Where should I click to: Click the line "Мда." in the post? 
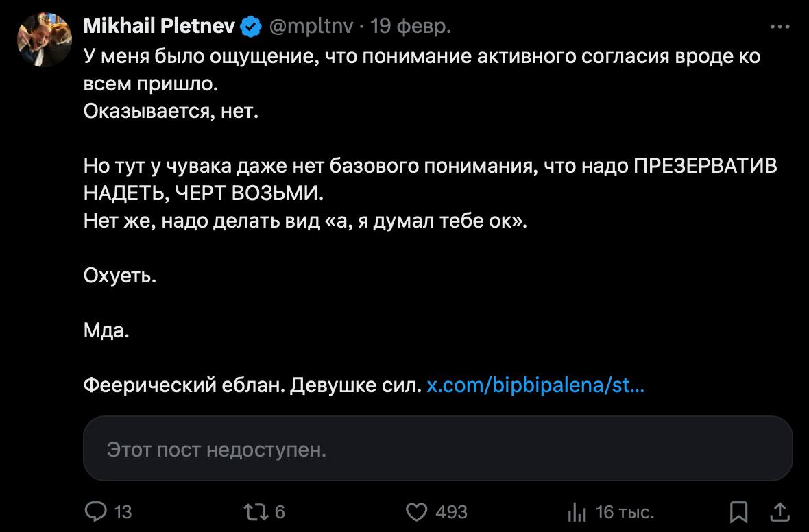click(106, 330)
